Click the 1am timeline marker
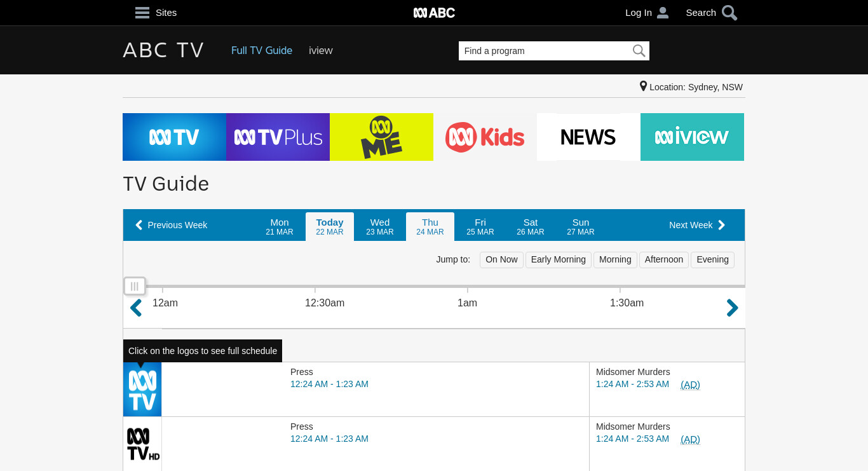 click(467, 303)
